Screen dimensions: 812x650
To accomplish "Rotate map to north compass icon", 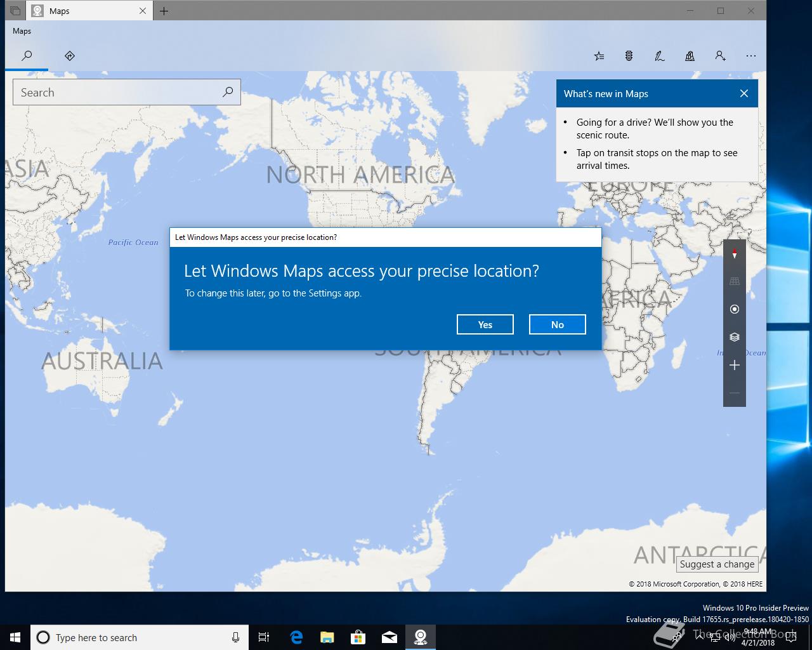I will tap(735, 254).
